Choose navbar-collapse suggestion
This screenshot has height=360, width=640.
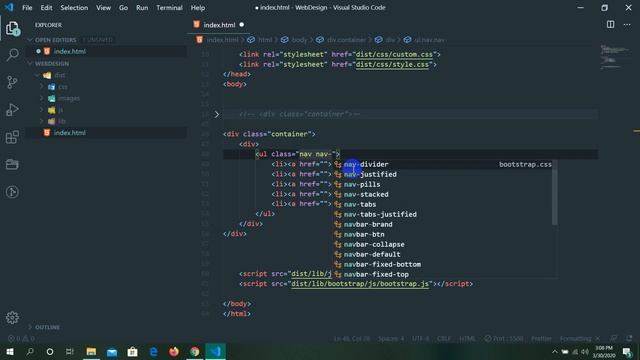click(442, 244)
